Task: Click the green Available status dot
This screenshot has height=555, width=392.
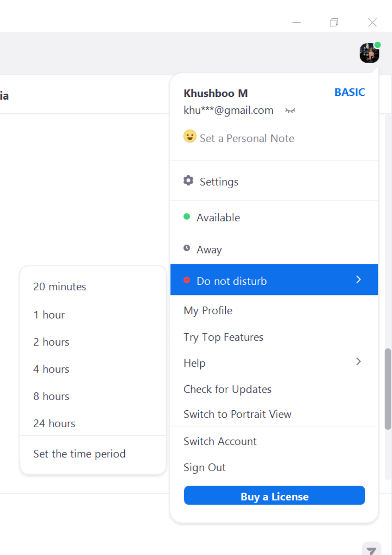Action: pyautogui.click(x=187, y=217)
